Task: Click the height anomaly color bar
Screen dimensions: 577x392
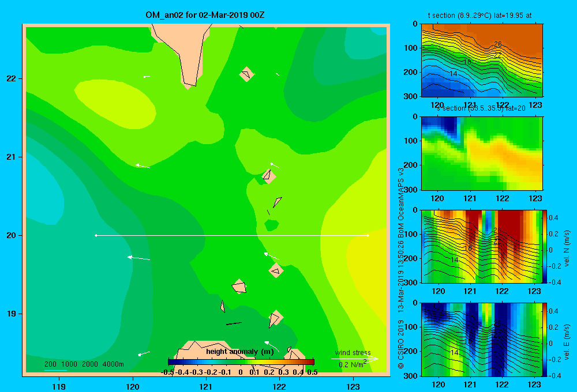Action: coord(241,362)
